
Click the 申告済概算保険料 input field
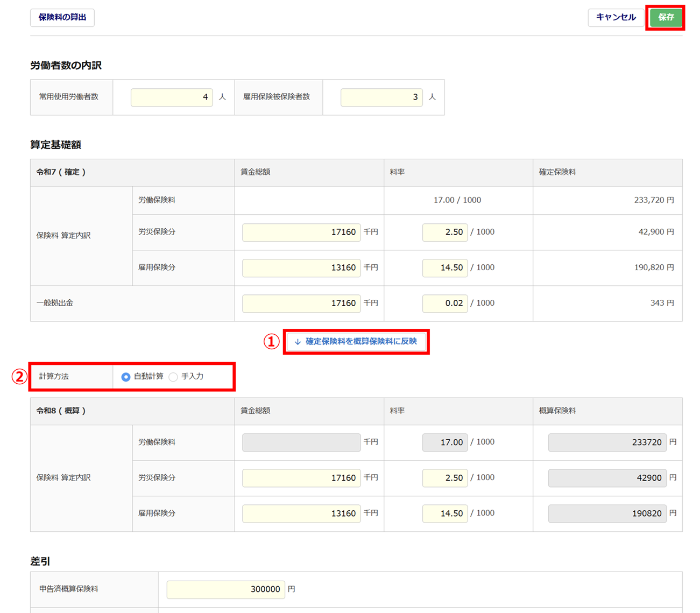(x=225, y=589)
